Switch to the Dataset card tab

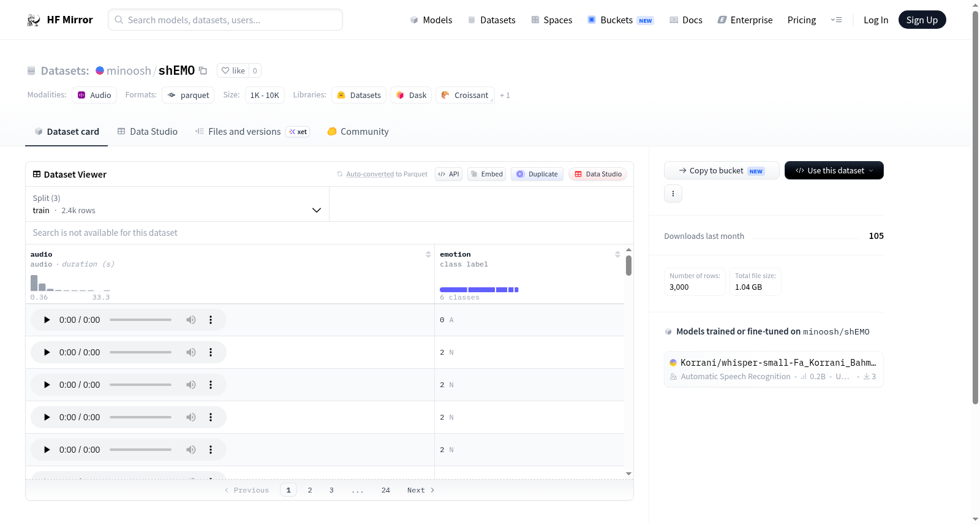66,132
